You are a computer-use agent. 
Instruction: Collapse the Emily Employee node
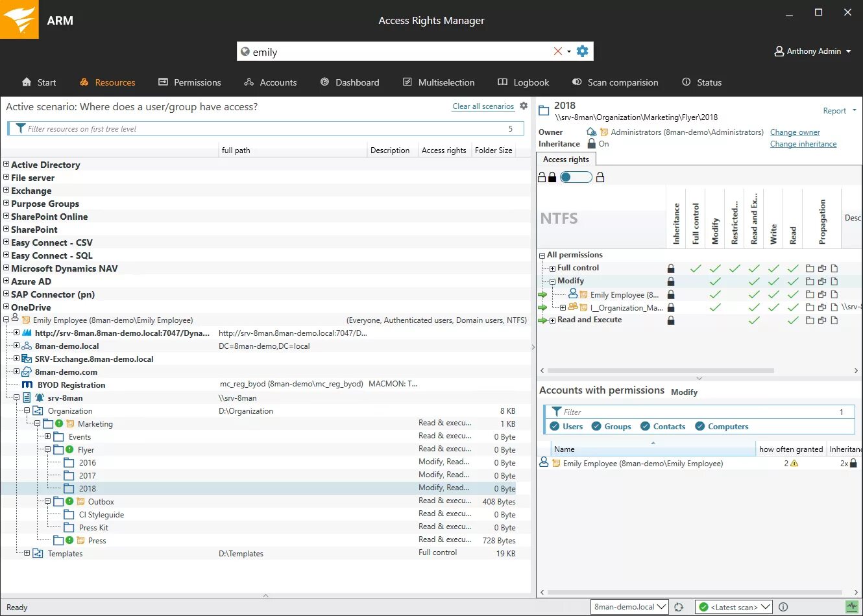point(6,320)
